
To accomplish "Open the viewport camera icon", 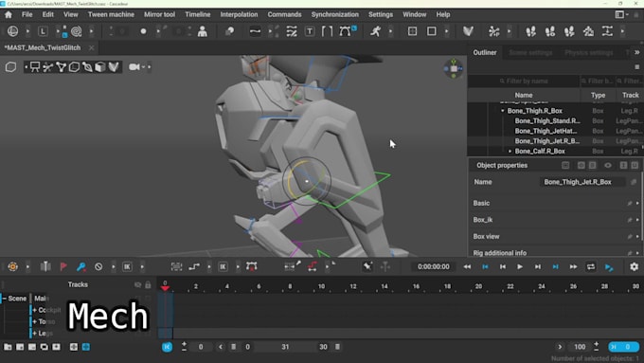I will coord(134,66).
